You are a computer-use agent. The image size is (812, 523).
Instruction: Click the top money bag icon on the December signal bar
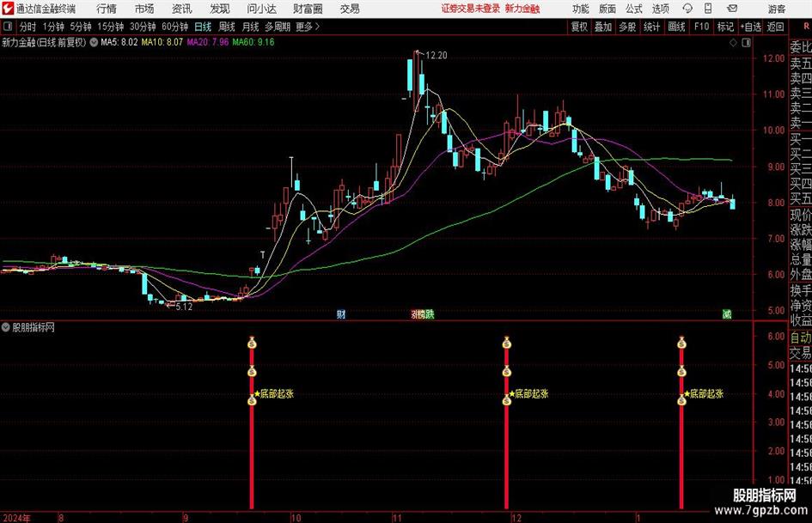(506, 343)
